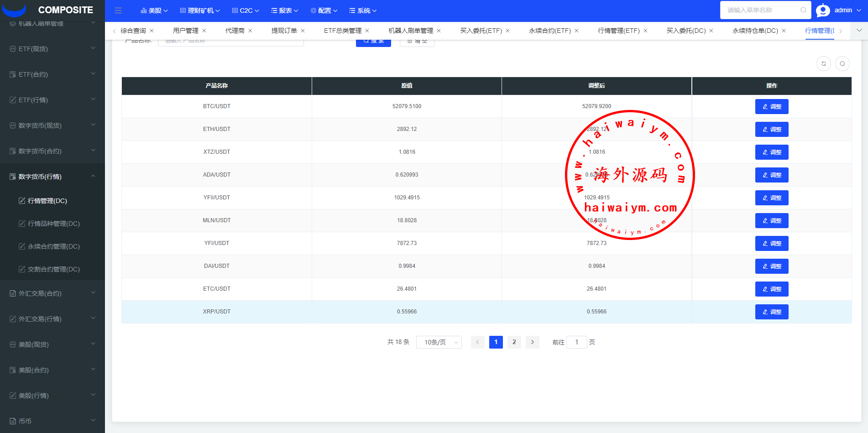868x433 pixels.
Task: Close the 用户管理 tab with its X
Action: 204,31
